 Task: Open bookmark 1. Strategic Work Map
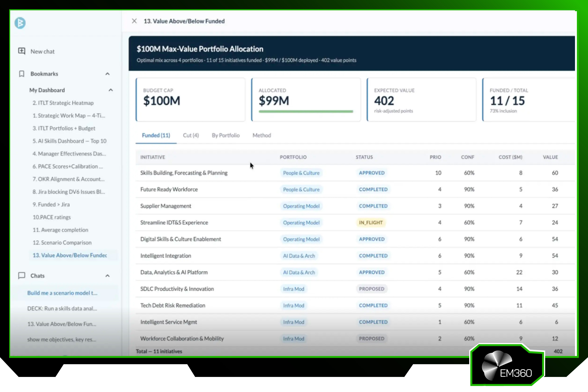pos(69,115)
